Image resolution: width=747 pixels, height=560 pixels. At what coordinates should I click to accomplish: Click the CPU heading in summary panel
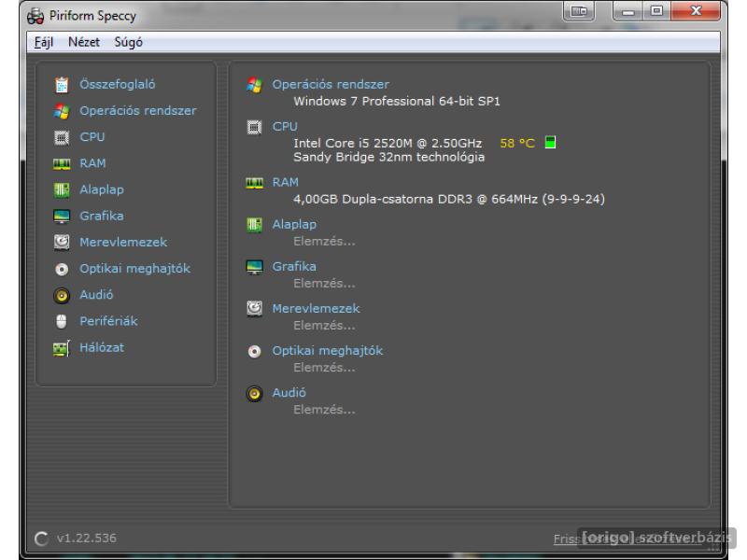pos(285,127)
